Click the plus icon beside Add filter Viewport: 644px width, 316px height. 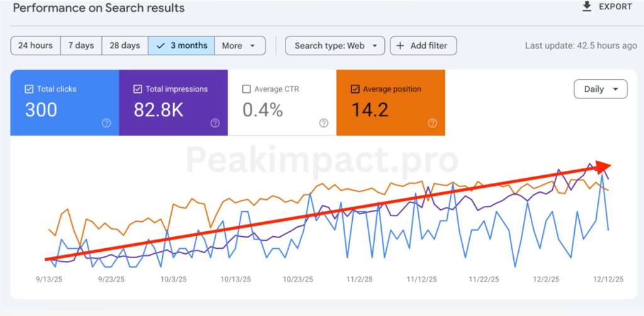point(400,46)
